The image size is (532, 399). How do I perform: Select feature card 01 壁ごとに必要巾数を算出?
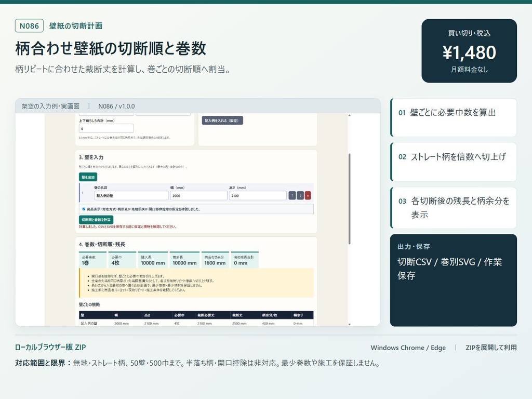(x=454, y=117)
